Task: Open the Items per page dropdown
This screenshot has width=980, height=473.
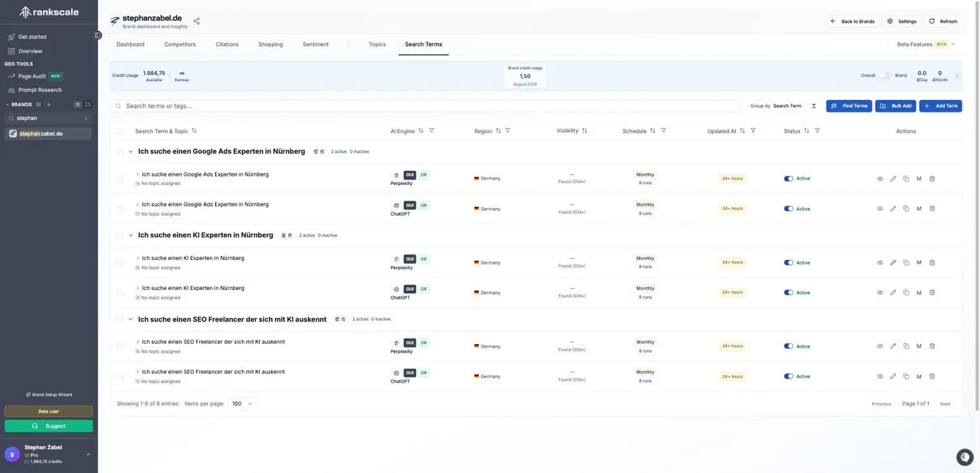Action: 242,404
